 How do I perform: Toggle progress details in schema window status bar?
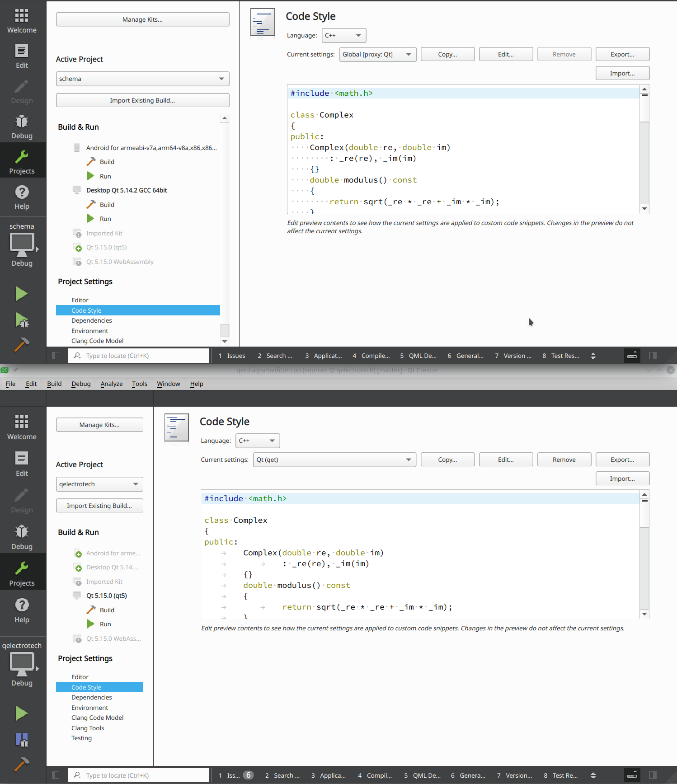click(x=632, y=356)
